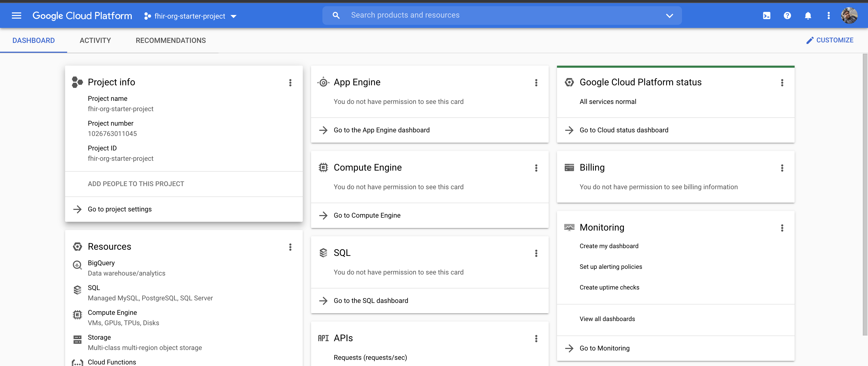
Task: Click the App Engine card icon
Action: pyautogui.click(x=323, y=82)
